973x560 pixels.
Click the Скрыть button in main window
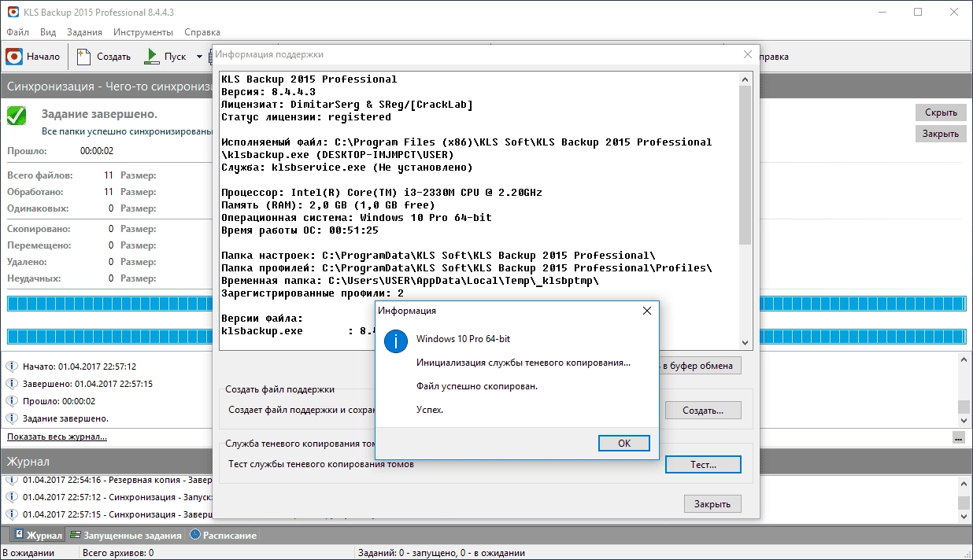941,112
